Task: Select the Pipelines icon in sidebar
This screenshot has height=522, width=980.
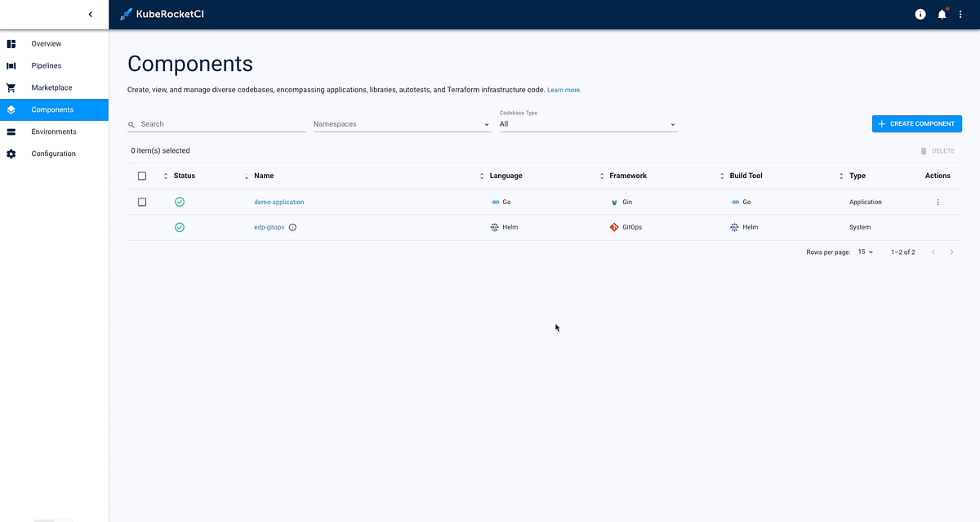Action: point(11,65)
